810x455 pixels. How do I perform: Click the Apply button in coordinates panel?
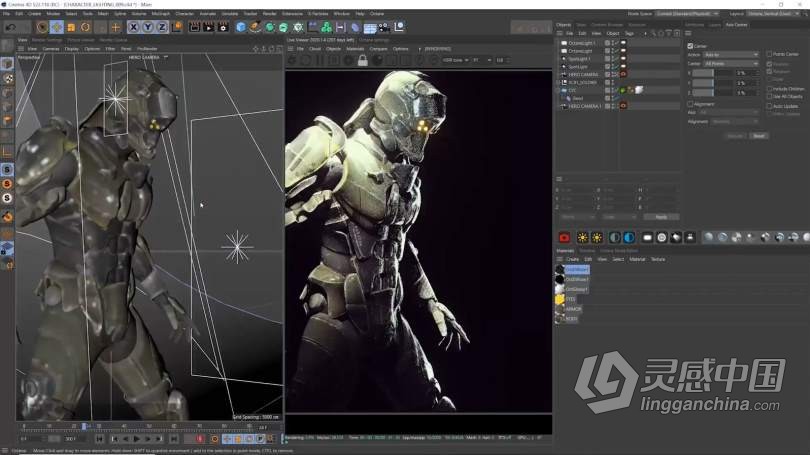coord(661,217)
